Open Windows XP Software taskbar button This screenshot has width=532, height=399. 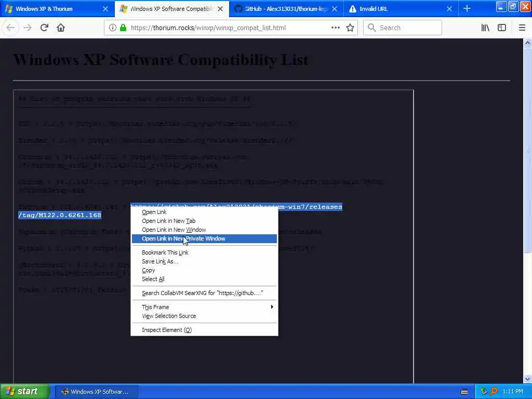[96, 392]
